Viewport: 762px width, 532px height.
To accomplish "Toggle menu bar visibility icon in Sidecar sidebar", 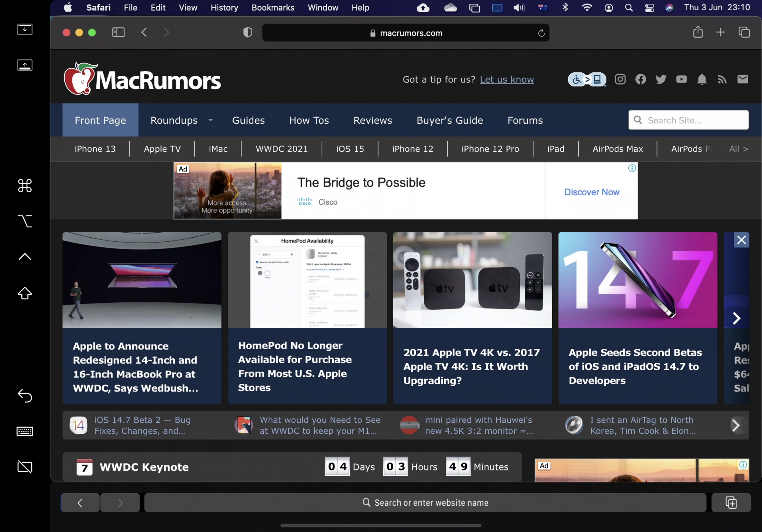I will (x=25, y=29).
